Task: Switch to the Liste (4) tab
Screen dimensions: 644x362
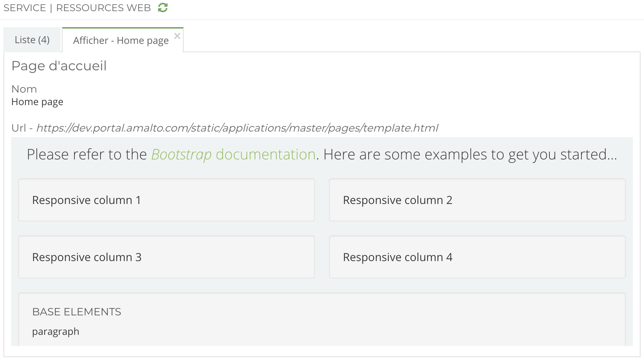Action: tap(32, 40)
